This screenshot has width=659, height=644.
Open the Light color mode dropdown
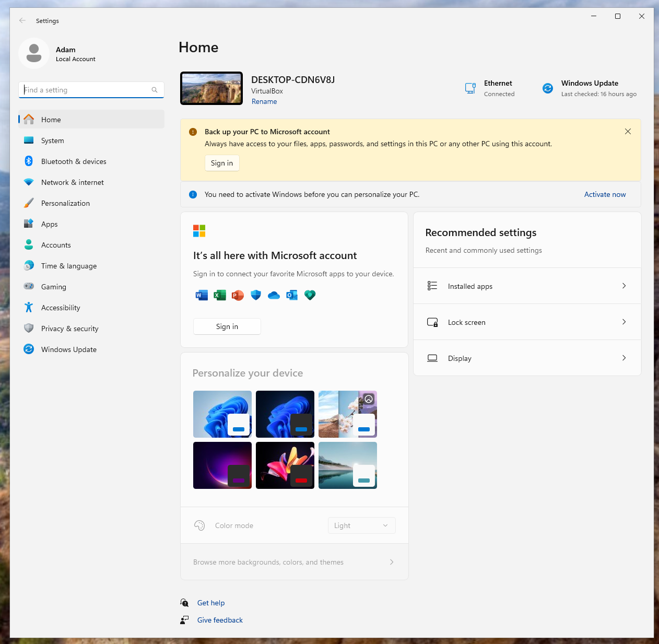[361, 525]
